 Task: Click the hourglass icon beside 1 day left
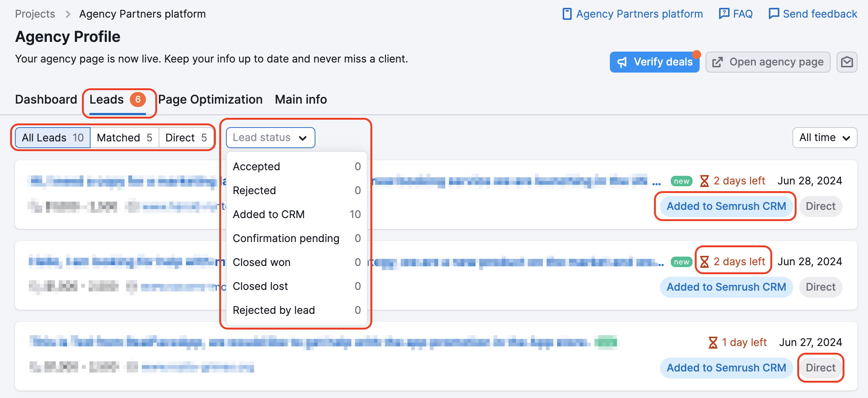713,343
